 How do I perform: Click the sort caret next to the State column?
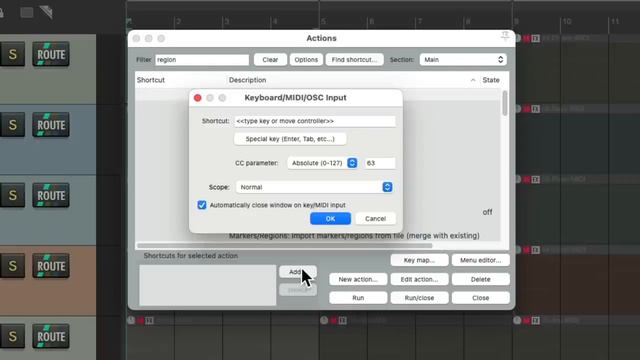[473, 80]
